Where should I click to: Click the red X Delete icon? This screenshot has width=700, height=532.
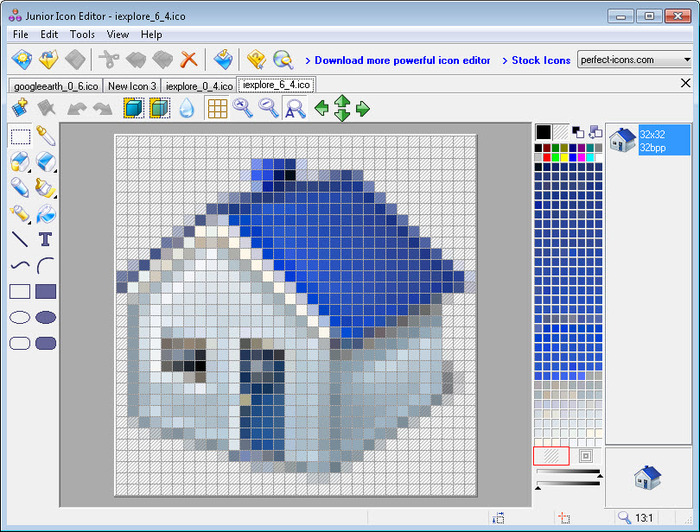[x=188, y=59]
